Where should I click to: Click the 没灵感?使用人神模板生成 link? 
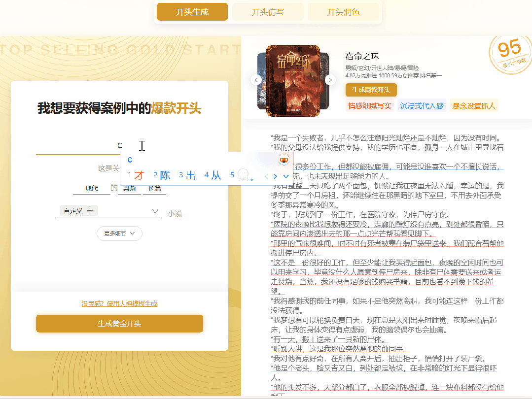(x=119, y=304)
